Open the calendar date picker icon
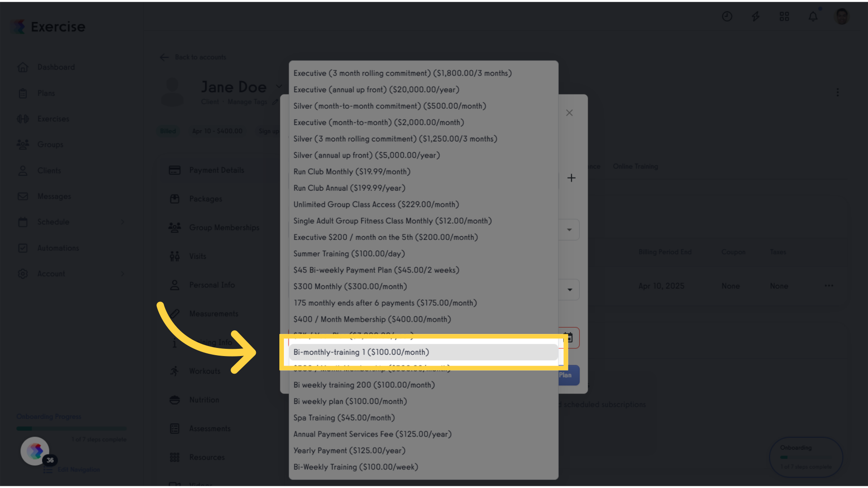Viewport: 868px width, 488px height. tap(568, 338)
